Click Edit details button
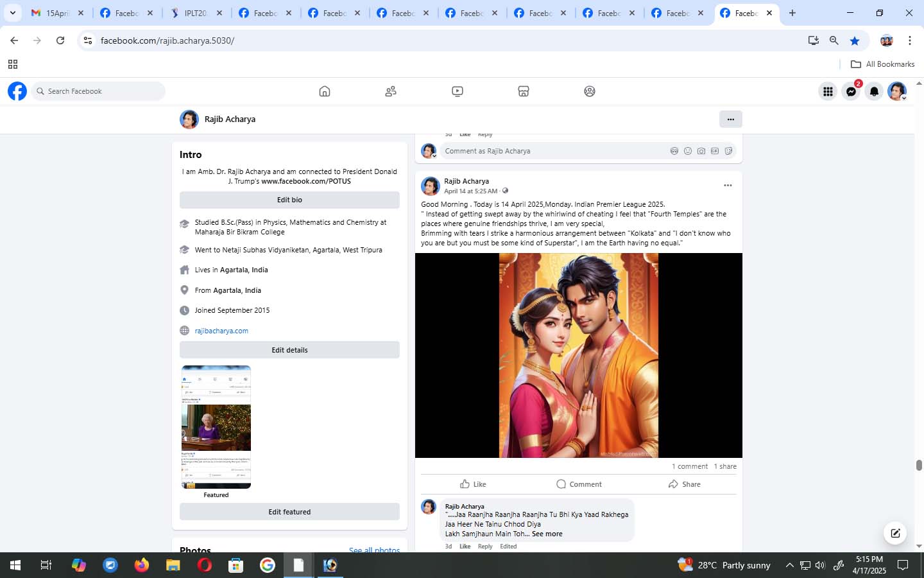Image resolution: width=924 pixels, height=578 pixels. click(x=289, y=350)
